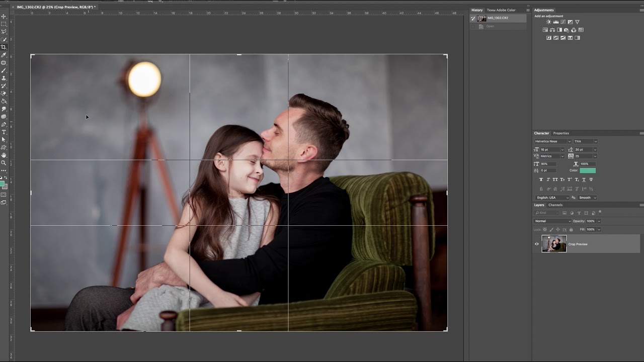Select the Move tool
The image size is (644, 362).
[x=4, y=17]
